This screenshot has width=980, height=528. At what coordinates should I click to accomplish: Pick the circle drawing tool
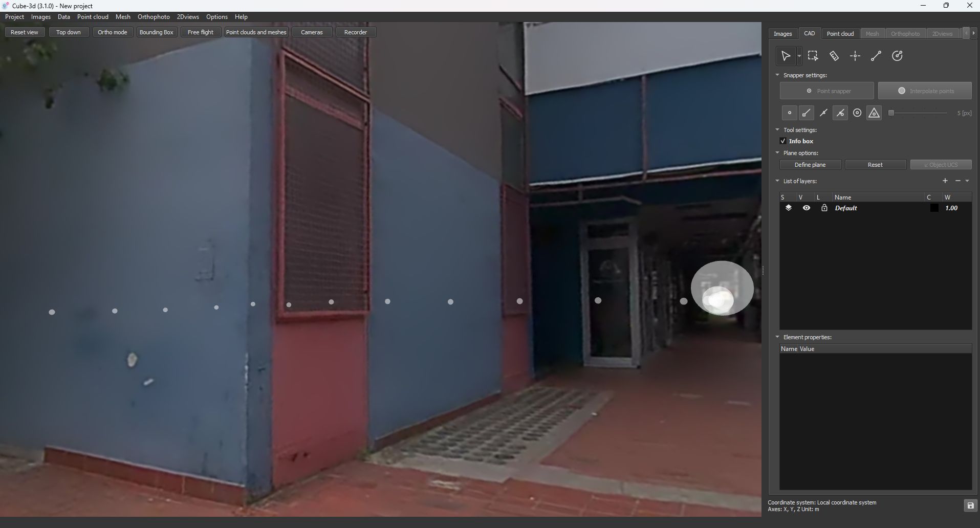tap(897, 56)
